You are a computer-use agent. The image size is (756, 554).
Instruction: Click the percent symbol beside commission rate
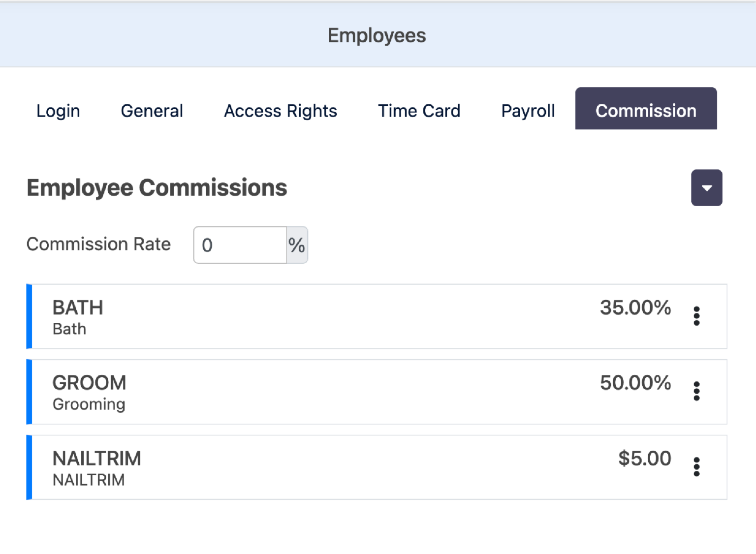click(297, 245)
